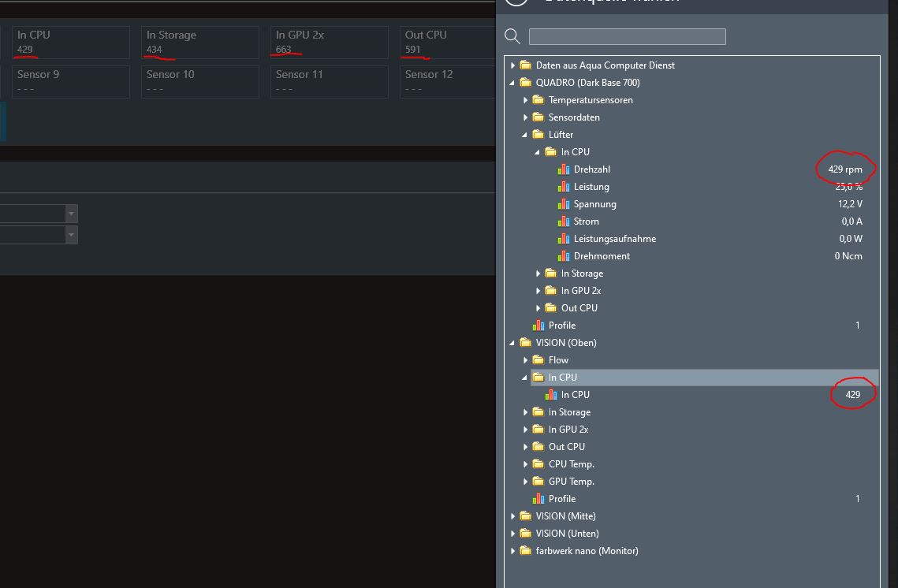Click the VISION (Mitte) folder icon
This screenshot has width=898, height=588.
(x=526, y=515)
